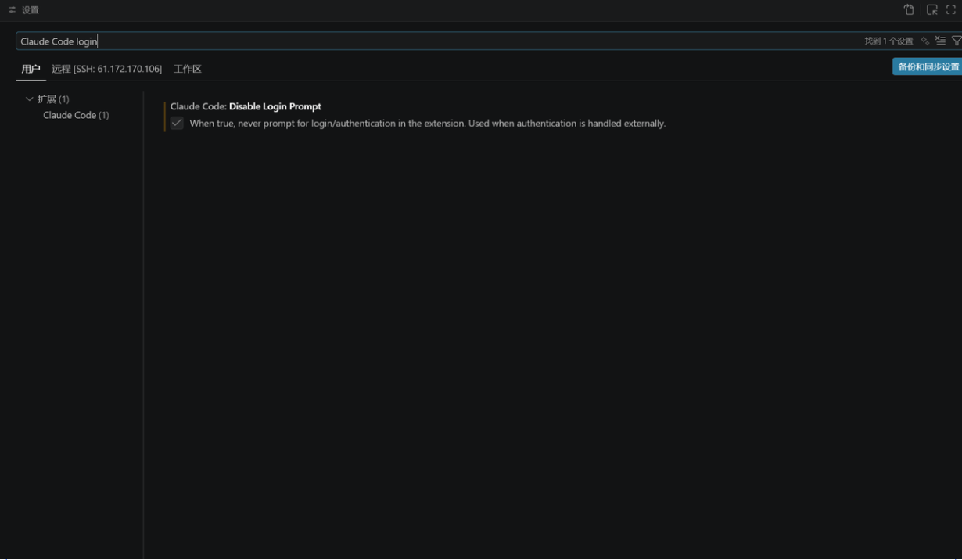Click the 找到 1 个设置 result count
This screenshot has width=962, height=560.
(x=888, y=41)
